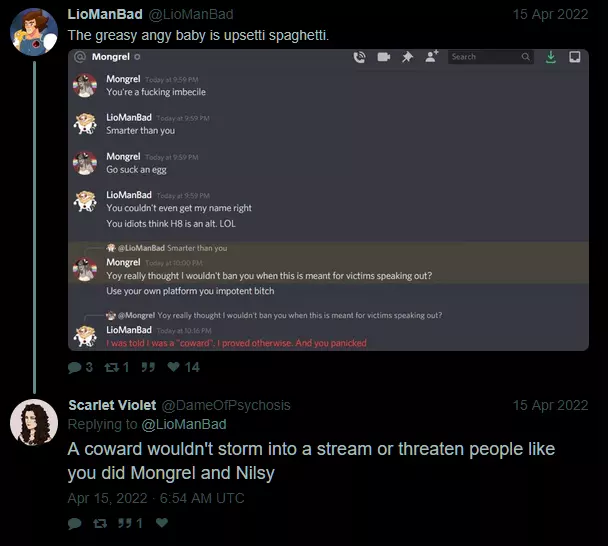Retweet LioManBad's tweet
The image size is (608, 546).
pos(112,367)
